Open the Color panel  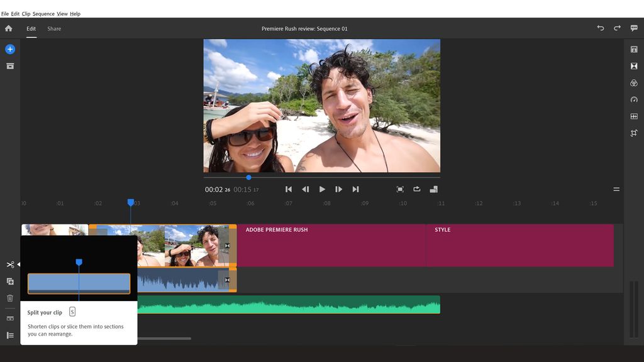click(634, 82)
